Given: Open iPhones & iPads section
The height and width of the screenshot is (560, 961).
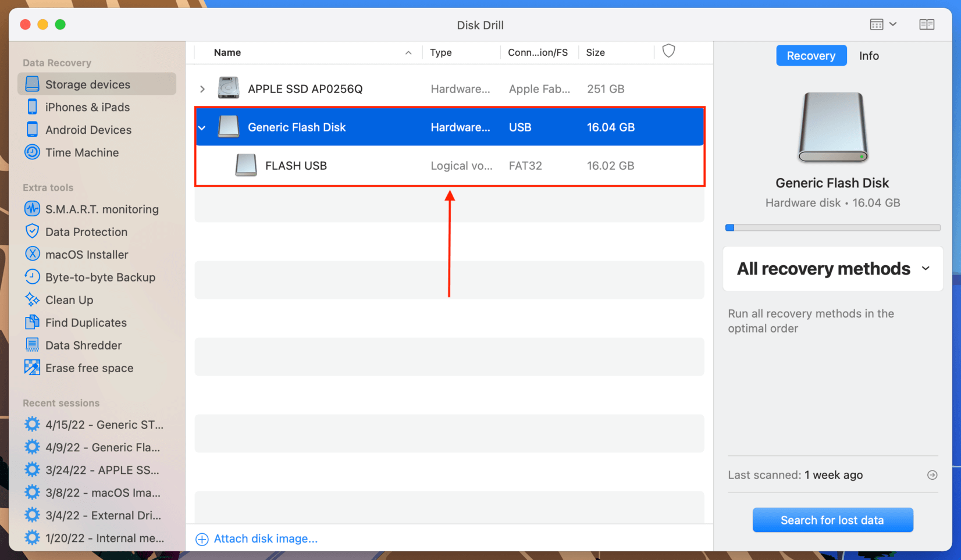Looking at the screenshot, I should (87, 107).
